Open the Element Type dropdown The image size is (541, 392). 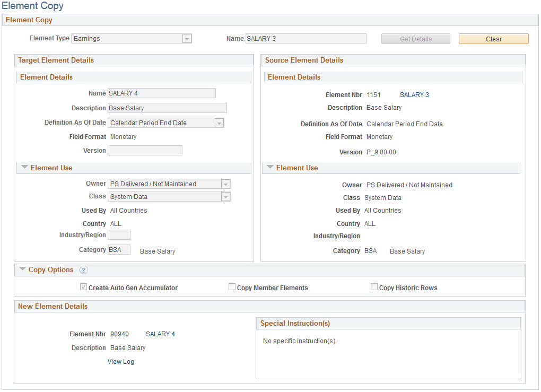tap(187, 38)
